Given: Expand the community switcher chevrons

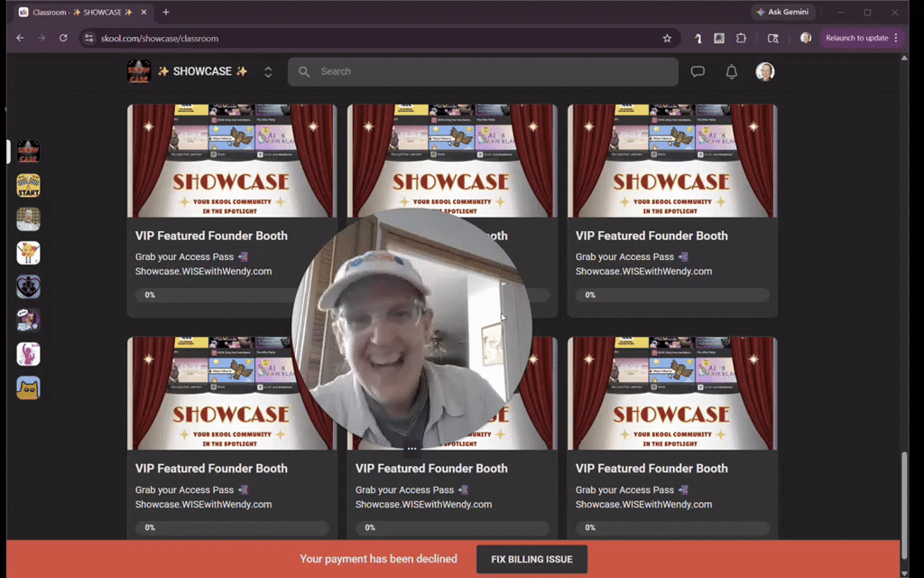Looking at the screenshot, I should tap(268, 72).
